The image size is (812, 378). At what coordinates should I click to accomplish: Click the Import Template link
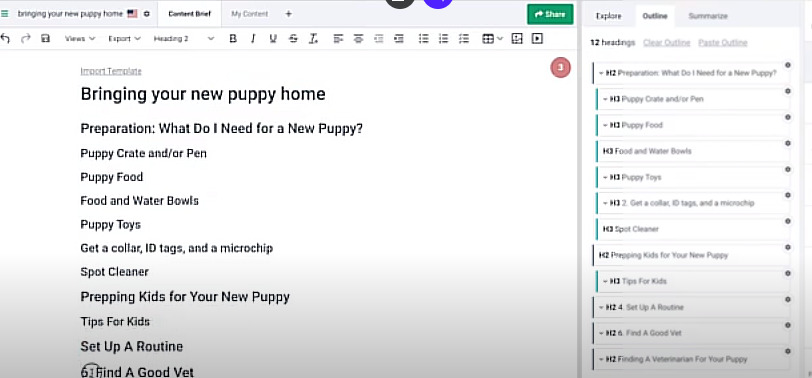click(111, 71)
